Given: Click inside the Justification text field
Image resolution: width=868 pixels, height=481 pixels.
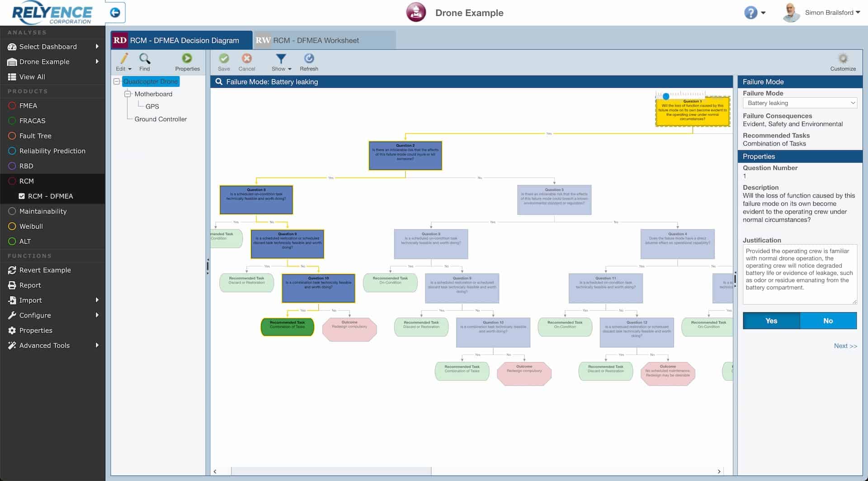Looking at the screenshot, I should click(x=798, y=274).
